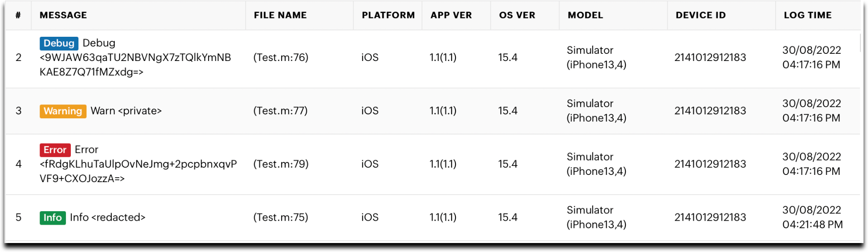Sort by the MESSAGE column header
The height and width of the screenshot is (252, 868).
63,15
